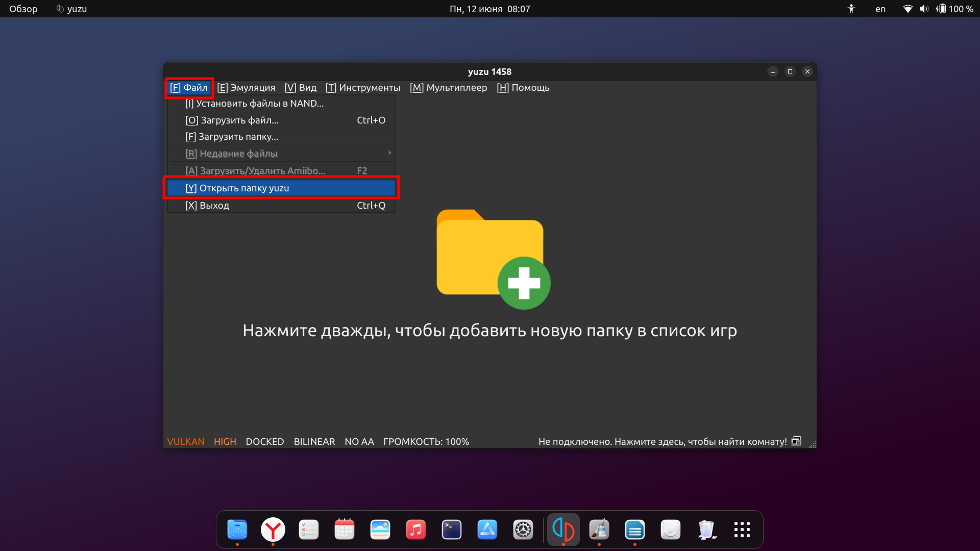Minimize the yuzu 1458 window
980x551 pixels.
(773, 71)
